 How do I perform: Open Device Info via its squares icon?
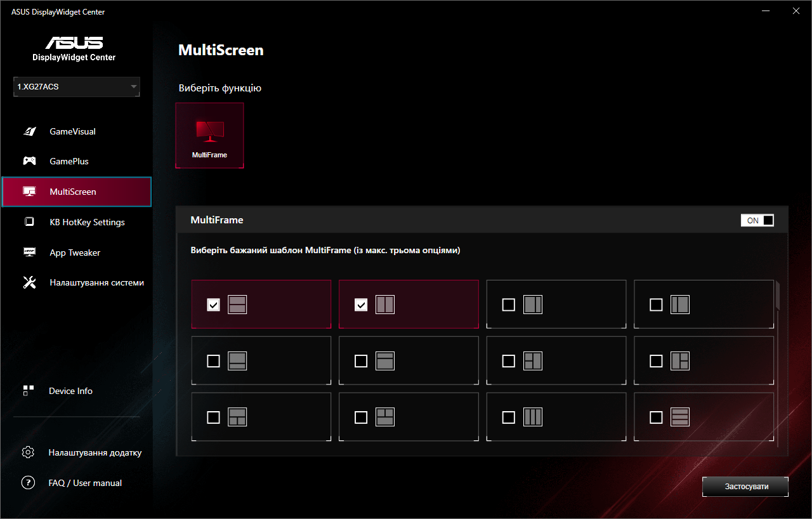click(28, 391)
